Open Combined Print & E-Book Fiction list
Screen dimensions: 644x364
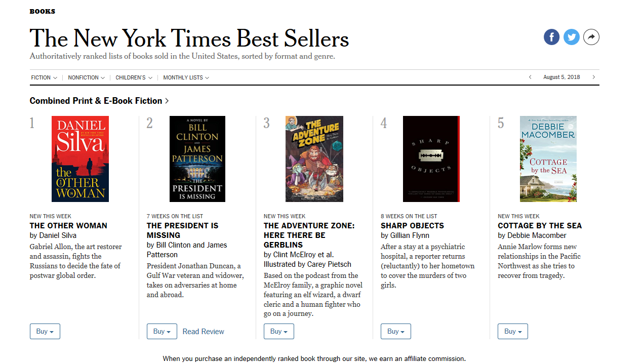(99, 101)
